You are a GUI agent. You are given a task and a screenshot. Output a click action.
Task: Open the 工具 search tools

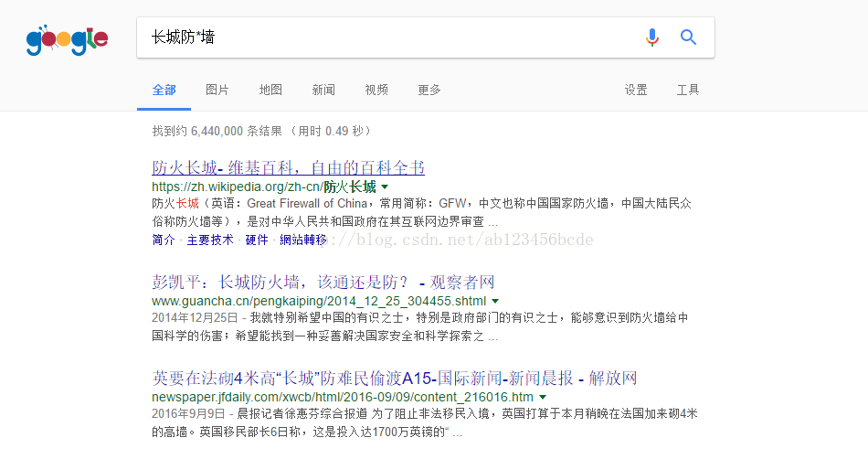[x=688, y=91]
